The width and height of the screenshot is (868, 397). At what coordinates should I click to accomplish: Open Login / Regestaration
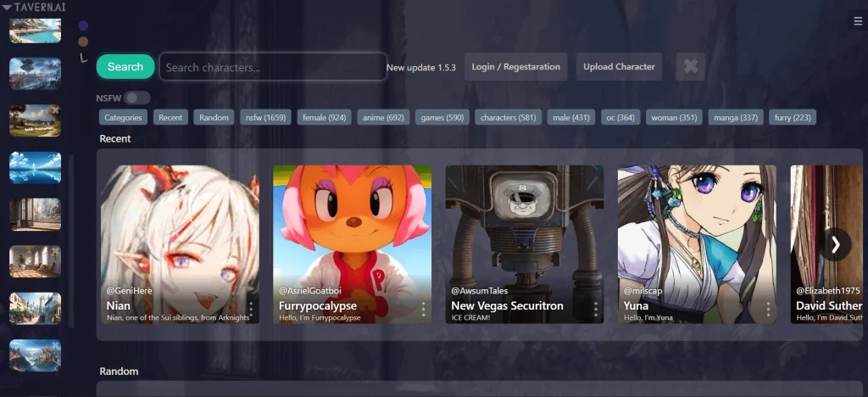[x=516, y=66]
